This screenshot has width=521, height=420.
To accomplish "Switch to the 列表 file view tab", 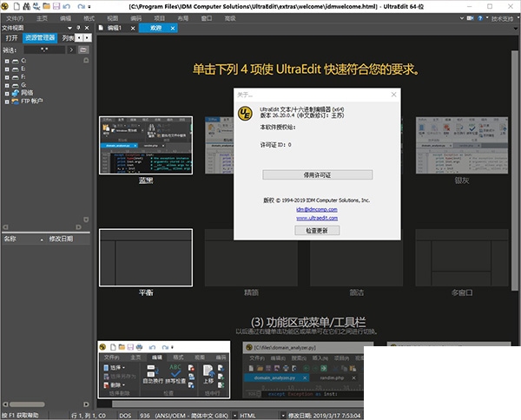I will click(68, 38).
